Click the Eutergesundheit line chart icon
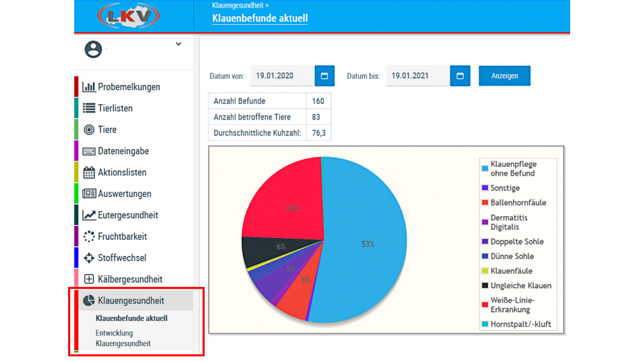 point(89,215)
